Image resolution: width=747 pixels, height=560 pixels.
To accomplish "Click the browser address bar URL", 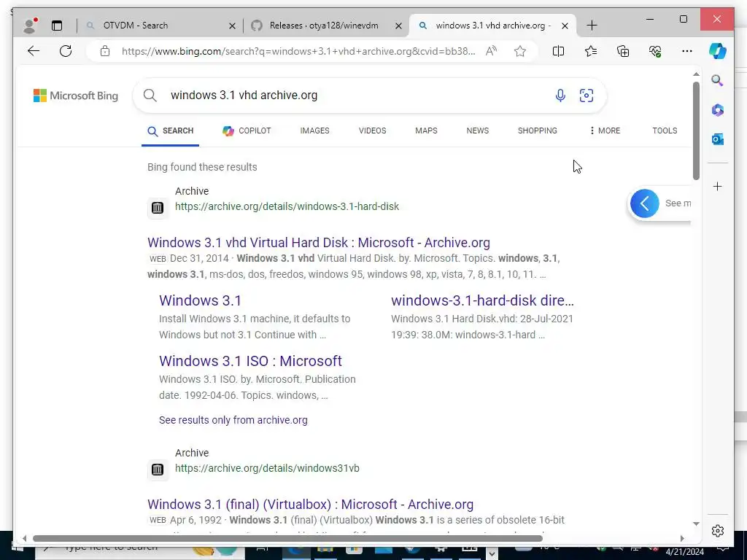I will click(x=298, y=51).
